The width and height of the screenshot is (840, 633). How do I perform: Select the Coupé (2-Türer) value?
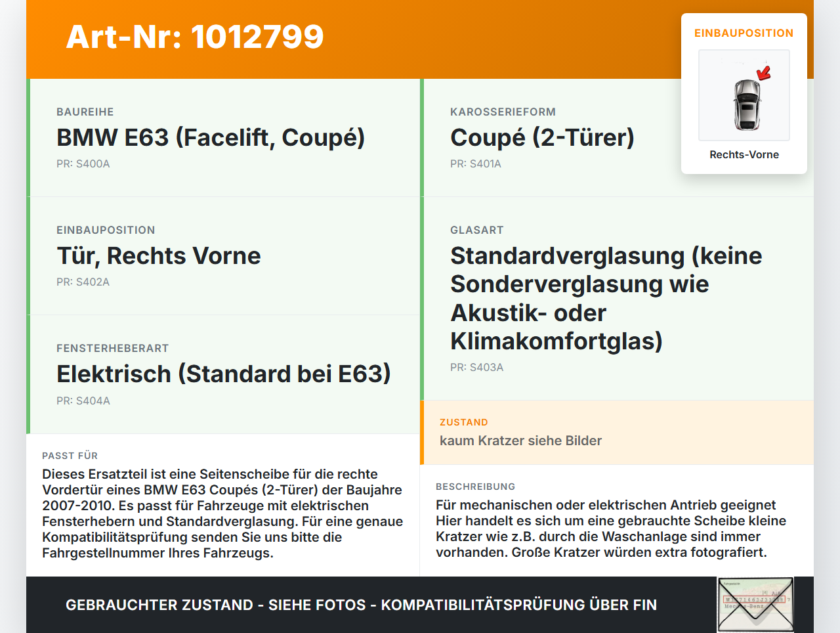pos(543,137)
